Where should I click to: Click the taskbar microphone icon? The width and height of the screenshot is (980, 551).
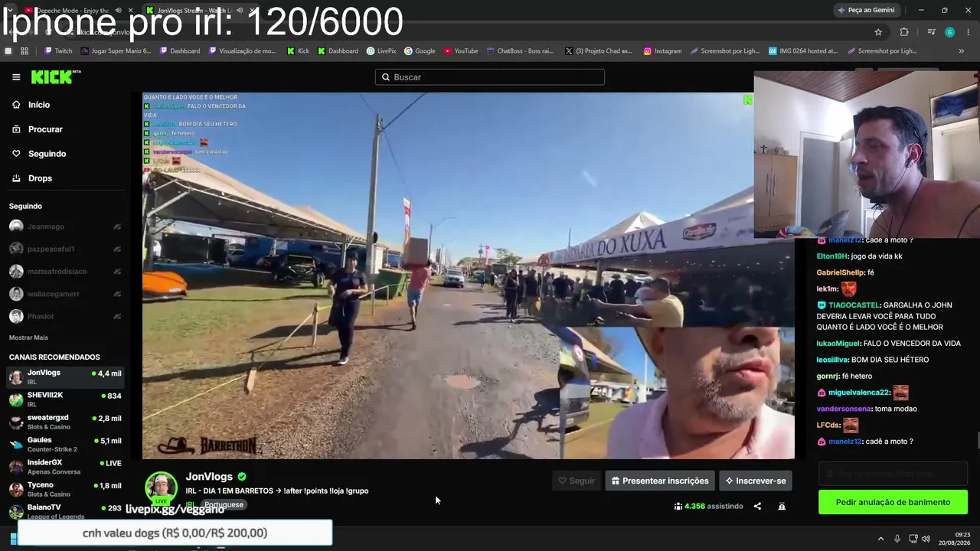[x=897, y=539]
